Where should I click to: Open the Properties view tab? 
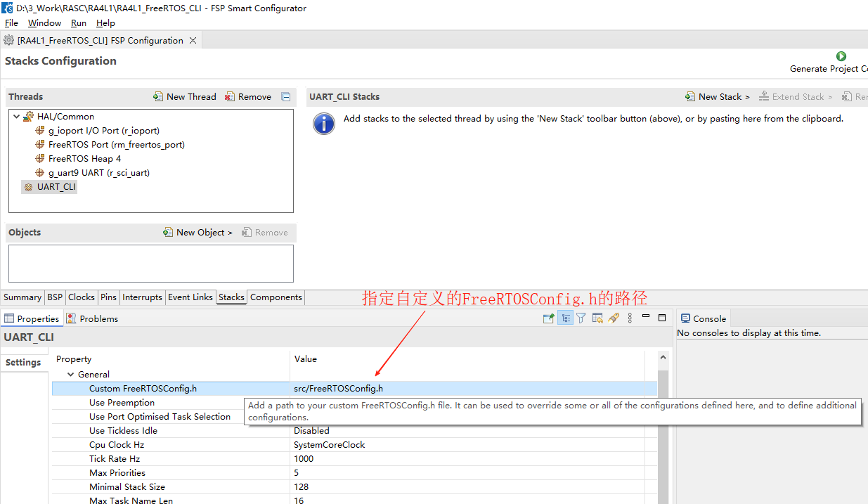pos(32,319)
